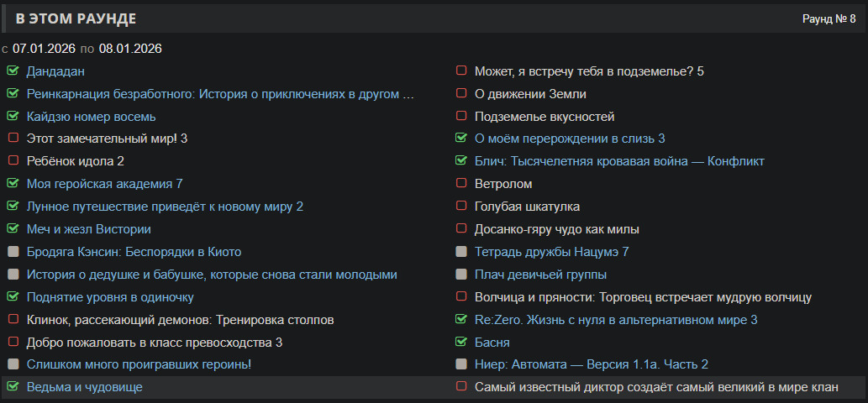Click the start date 07.01.2026

click(45, 49)
